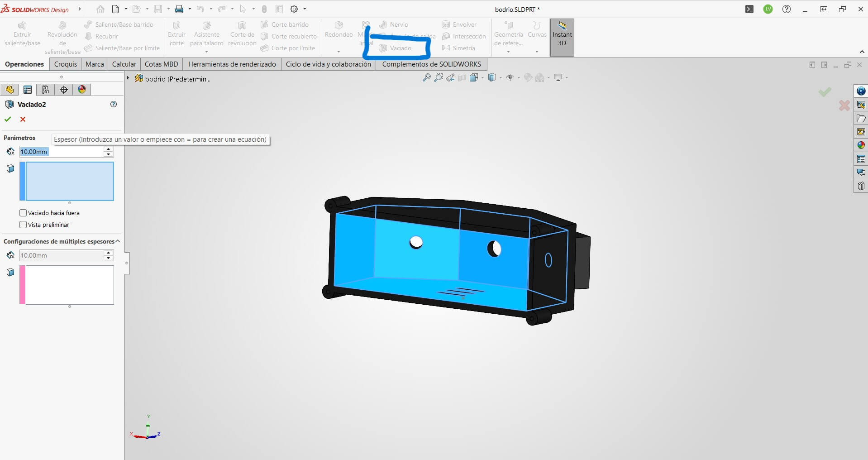
Task: Open Herramientas de renderizado tab
Action: [x=232, y=64]
